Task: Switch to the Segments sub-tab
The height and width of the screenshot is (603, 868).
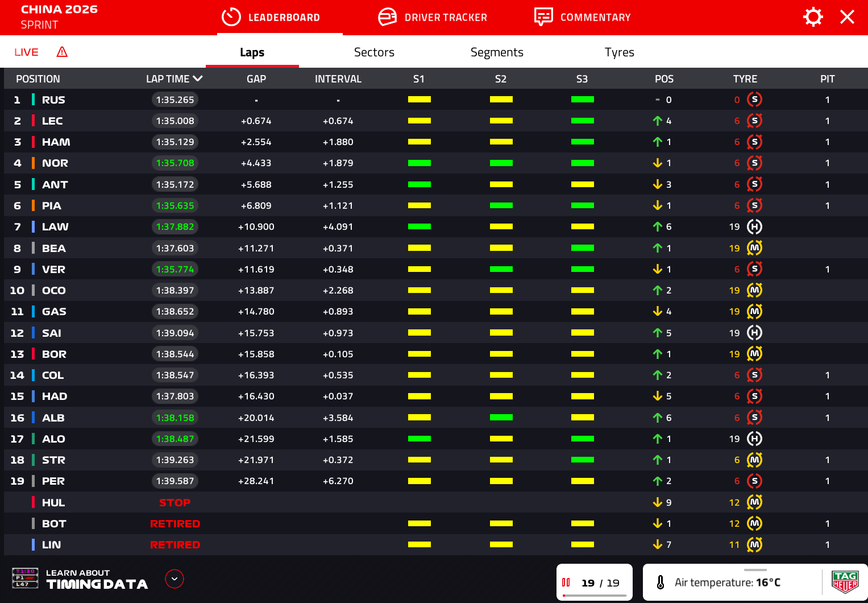Action: tap(497, 52)
